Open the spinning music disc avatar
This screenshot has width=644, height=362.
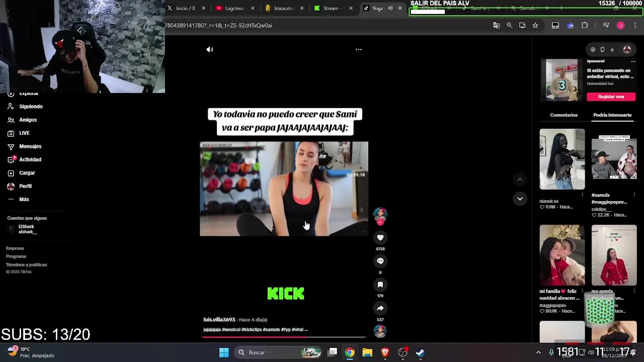[380, 331]
